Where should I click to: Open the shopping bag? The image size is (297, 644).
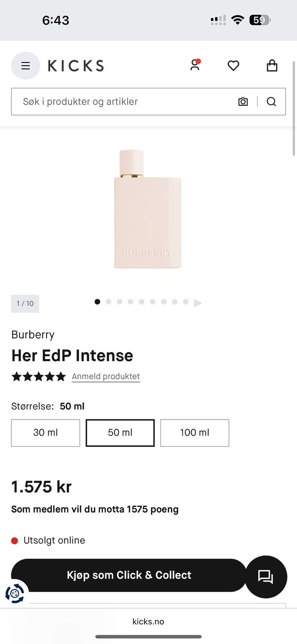pos(272,65)
